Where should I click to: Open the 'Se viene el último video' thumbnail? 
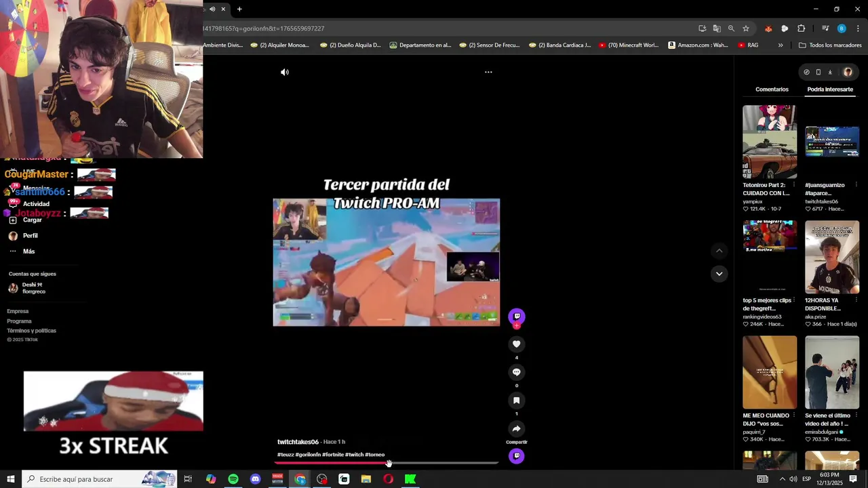832,372
